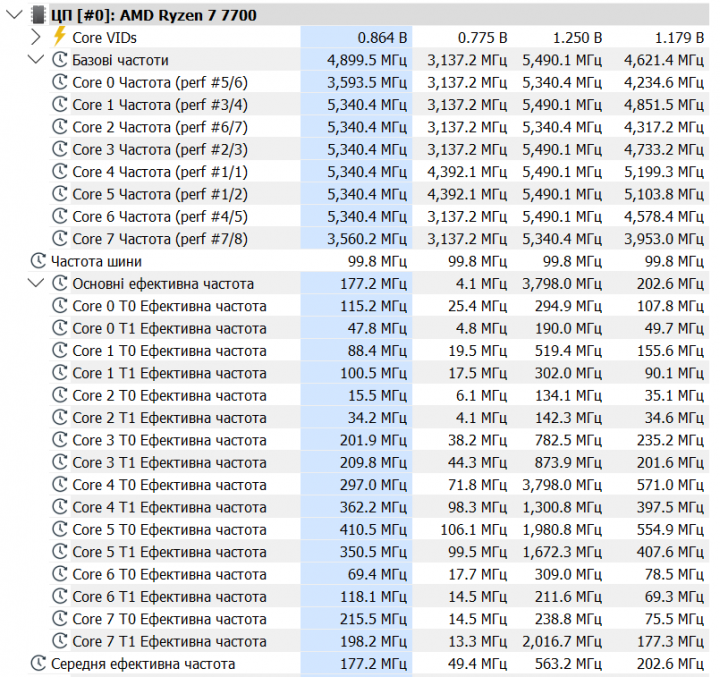This screenshot has width=720, height=677.
Task: Click clock icon of Core 1 T0 row
Action: click(60, 350)
